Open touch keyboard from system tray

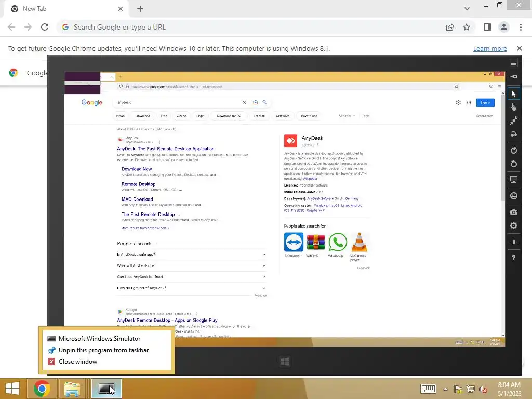pyautogui.click(x=428, y=389)
